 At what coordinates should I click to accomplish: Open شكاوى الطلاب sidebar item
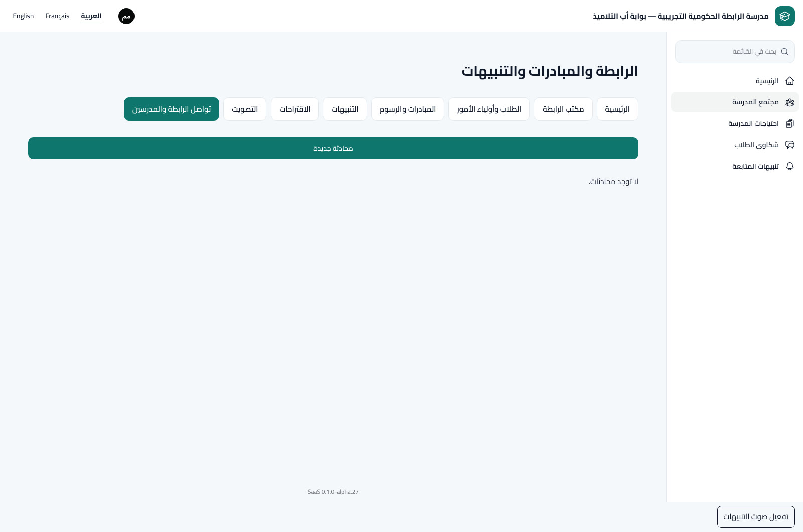coord(735,145)
